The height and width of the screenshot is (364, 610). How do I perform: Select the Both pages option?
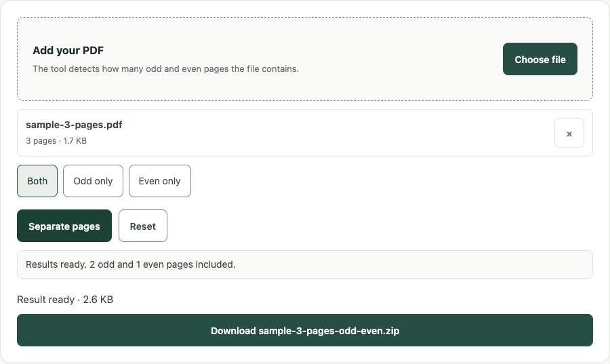pos(37,181)
